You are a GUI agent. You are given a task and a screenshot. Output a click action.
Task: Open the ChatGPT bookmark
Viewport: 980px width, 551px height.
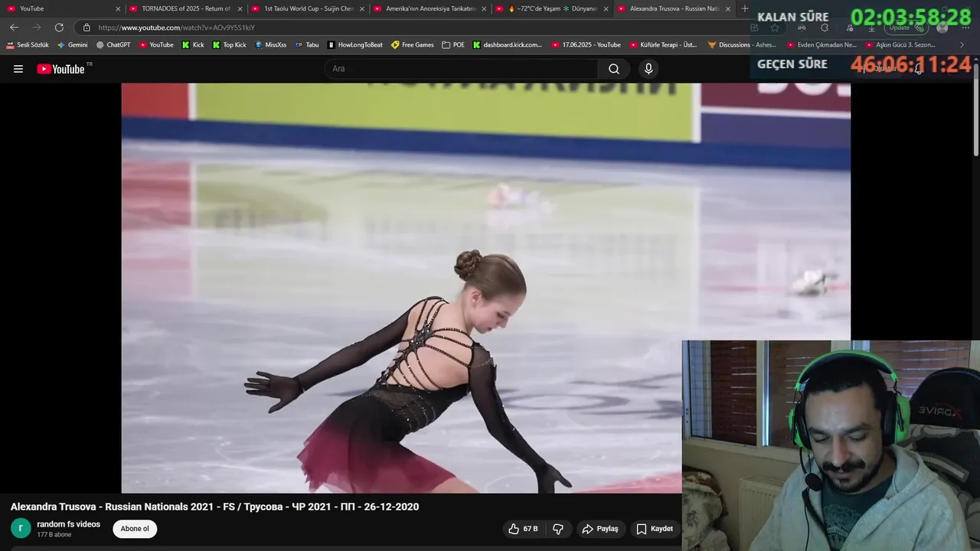113,45
